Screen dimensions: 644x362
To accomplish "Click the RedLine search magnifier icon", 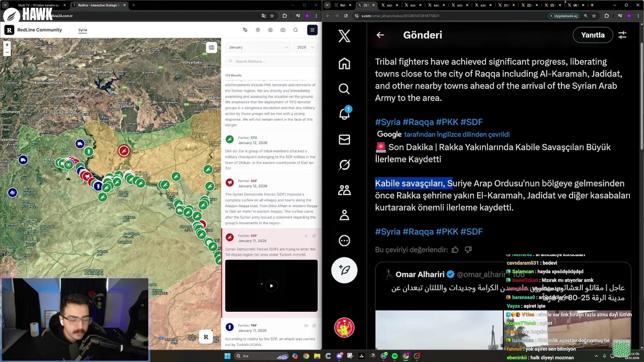I will coord(295,30).
